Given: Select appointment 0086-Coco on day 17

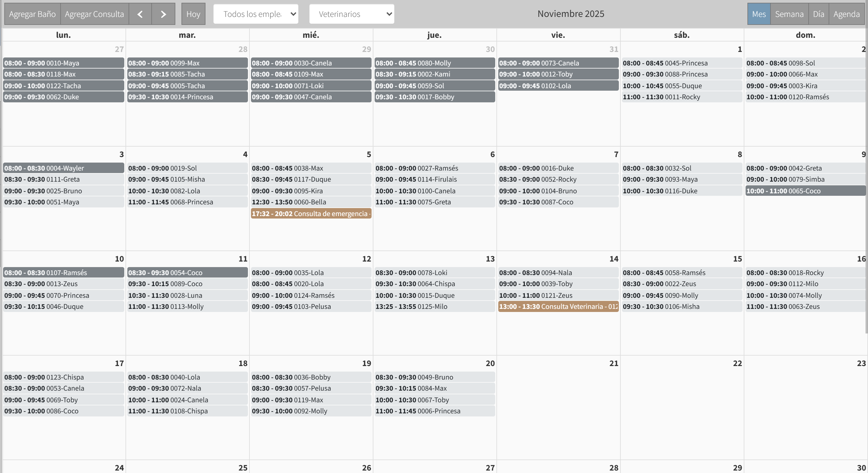Looking at the screenshot, I should [x=63, y=411].
